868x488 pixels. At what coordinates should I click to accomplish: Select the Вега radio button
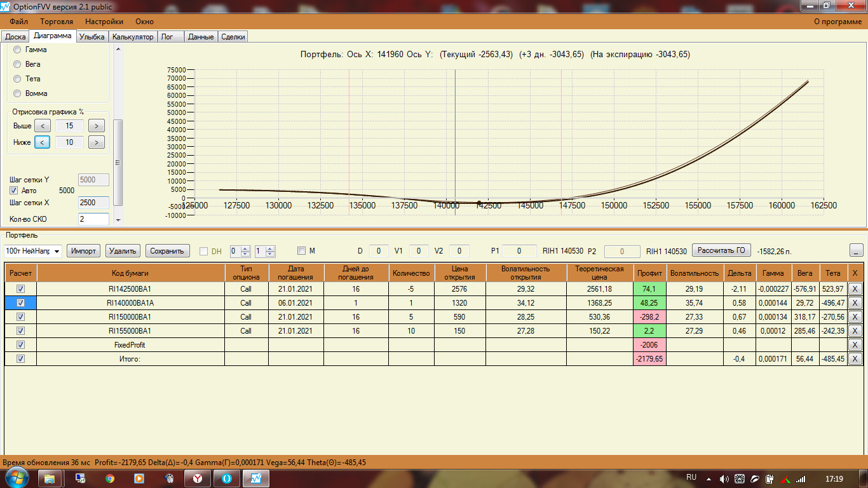(x=18, y=64)
